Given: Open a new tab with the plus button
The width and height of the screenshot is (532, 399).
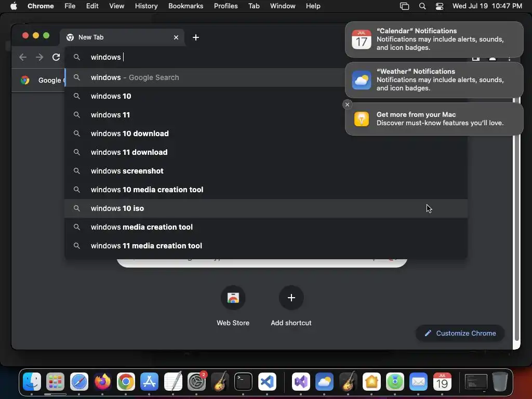Looking at the screenshot, I should (196, 37).
